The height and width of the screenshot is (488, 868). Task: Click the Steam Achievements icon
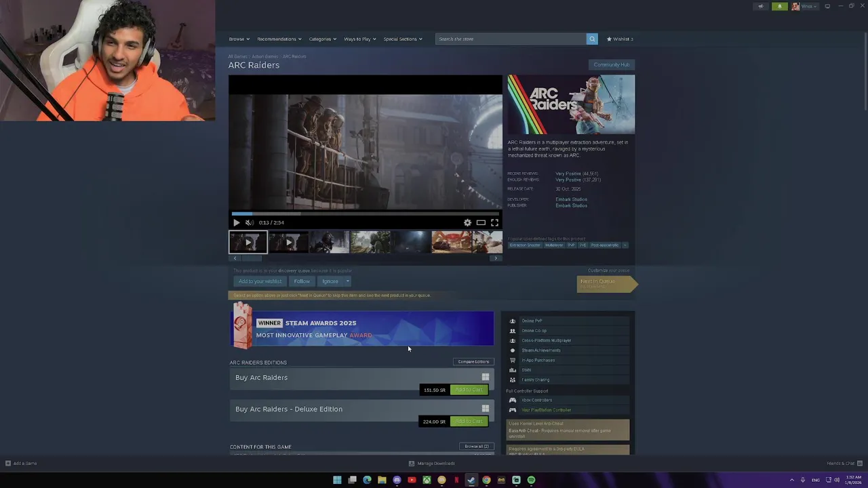[512, 350]
